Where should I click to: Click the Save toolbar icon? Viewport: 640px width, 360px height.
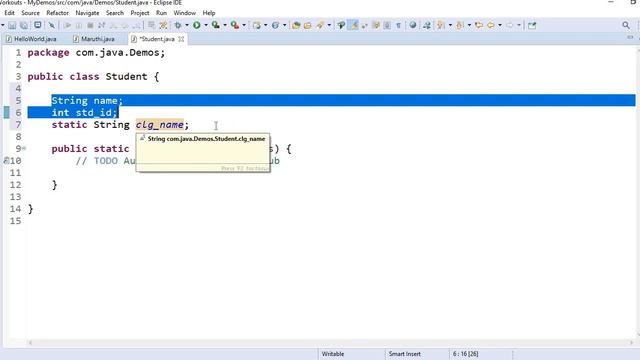[x=12, y=25]
